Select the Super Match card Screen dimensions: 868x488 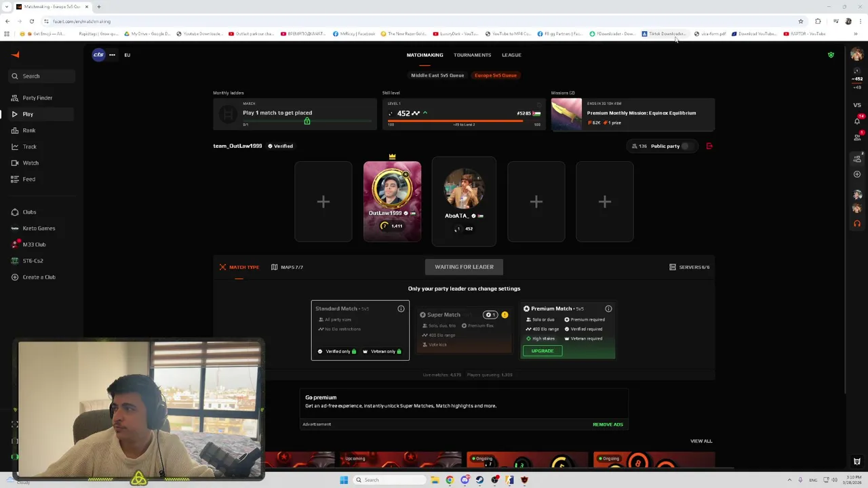pos(464,330)
